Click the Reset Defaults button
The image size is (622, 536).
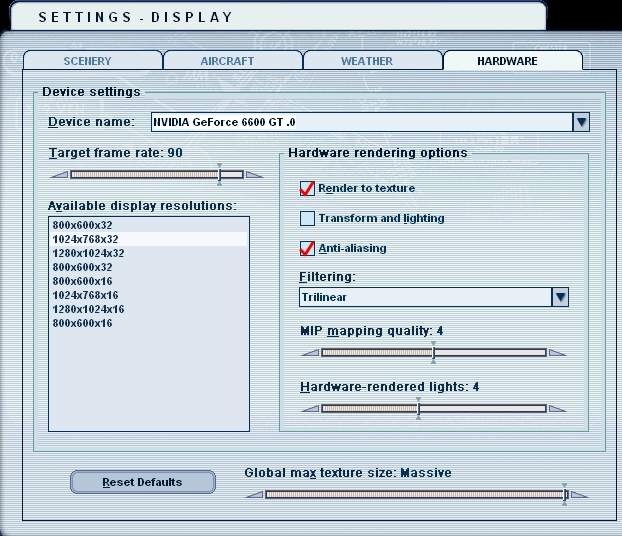tap(143, 482)
